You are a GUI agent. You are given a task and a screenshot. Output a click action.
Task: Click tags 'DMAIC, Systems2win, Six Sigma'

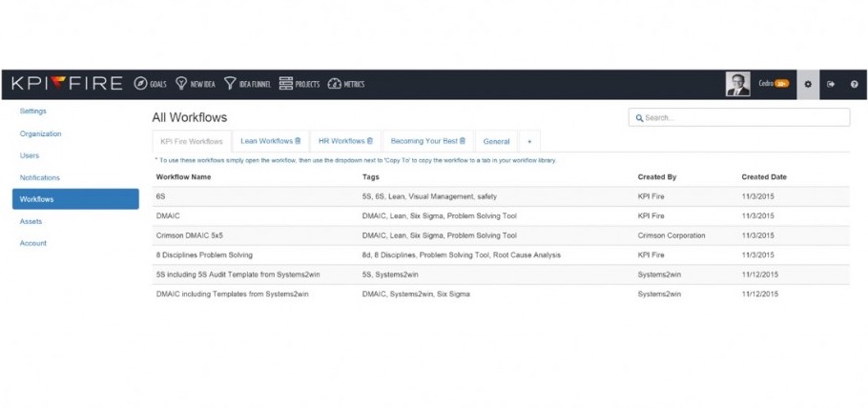click(x=416, y=295)
